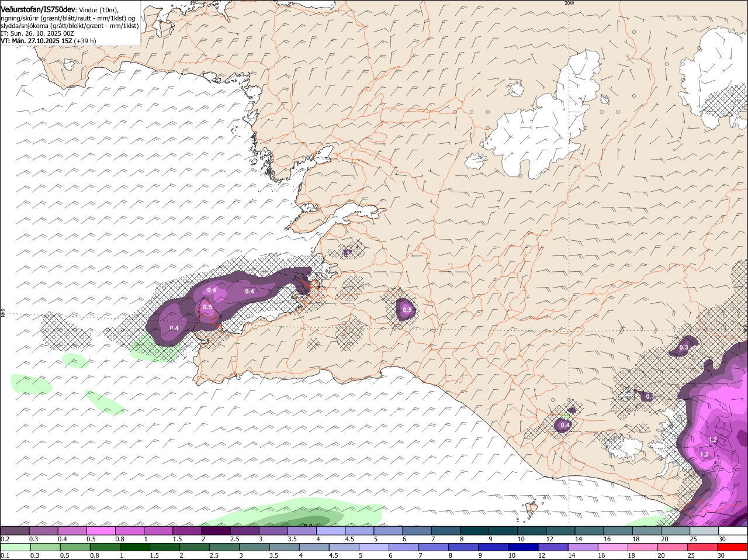
Task: Click rain legend swatch for 2.5–3 mm
Action: coord(224,547)
